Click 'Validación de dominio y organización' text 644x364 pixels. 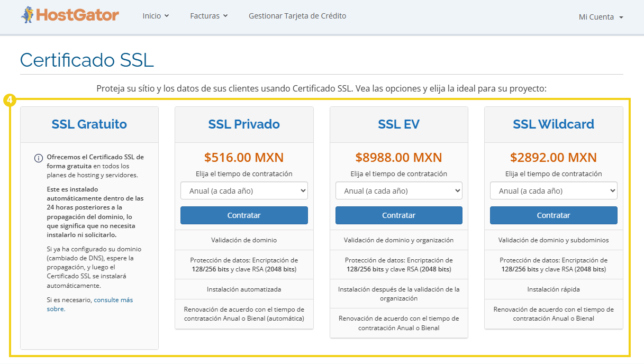[x=399, y=240]
